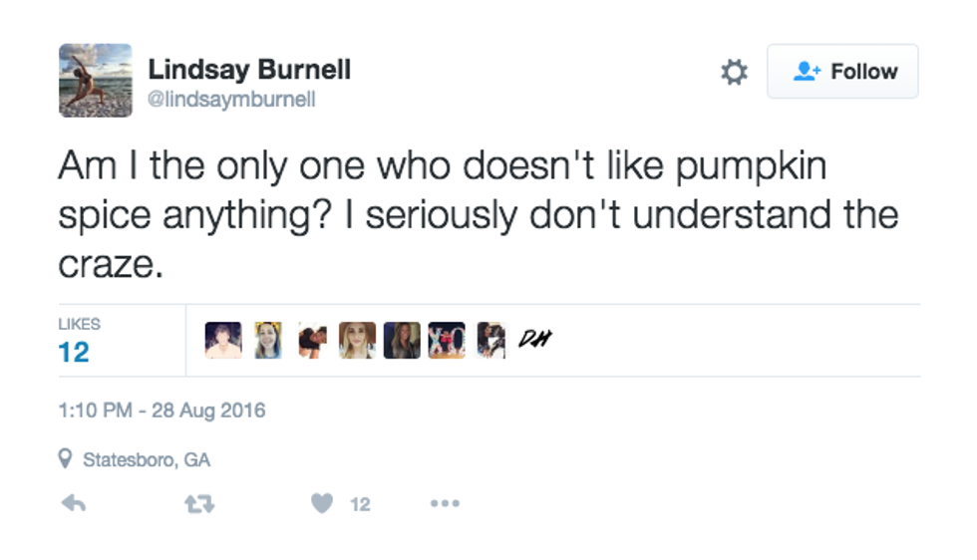Open the three-dot more options menu
977x560 pixels.
pyautogui.click(x=445, y=504)
